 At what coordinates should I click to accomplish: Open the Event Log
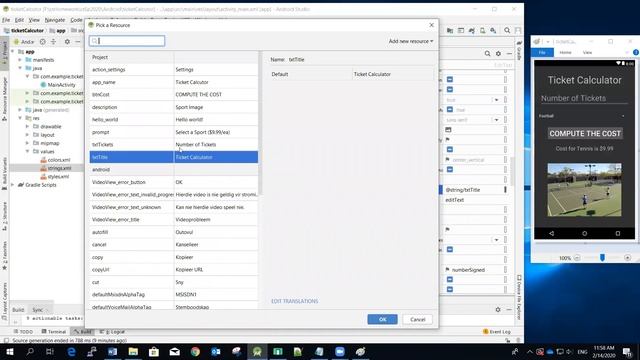click(x=497, y=332)
